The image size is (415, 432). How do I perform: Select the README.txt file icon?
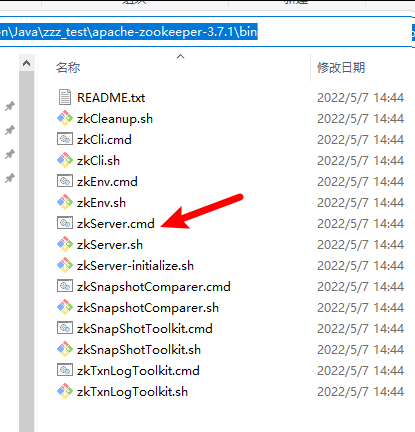click(65, 97)
